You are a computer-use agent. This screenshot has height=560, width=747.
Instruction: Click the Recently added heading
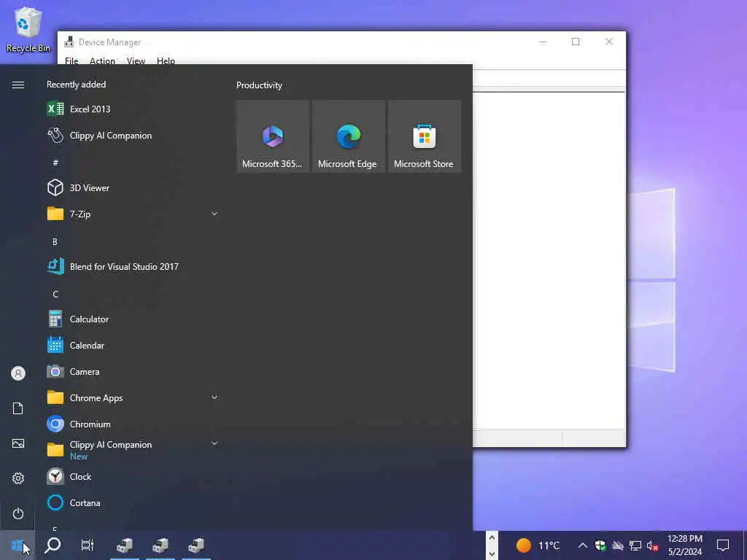coord(76,85)
